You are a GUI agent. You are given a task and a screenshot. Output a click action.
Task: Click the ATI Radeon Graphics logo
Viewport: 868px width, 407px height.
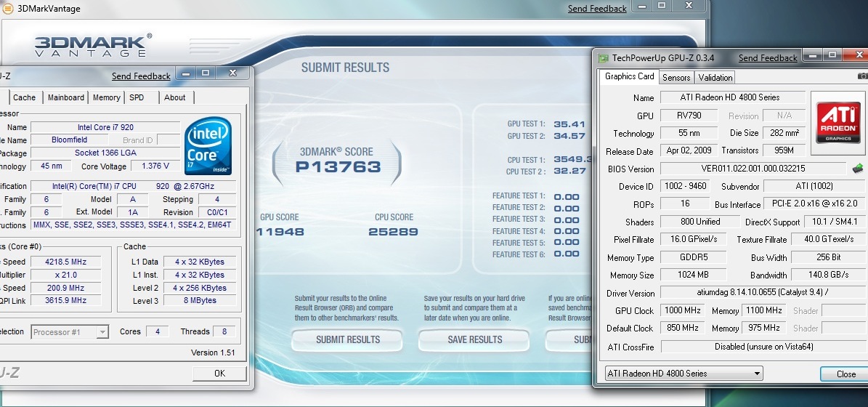tap(839, 124)
